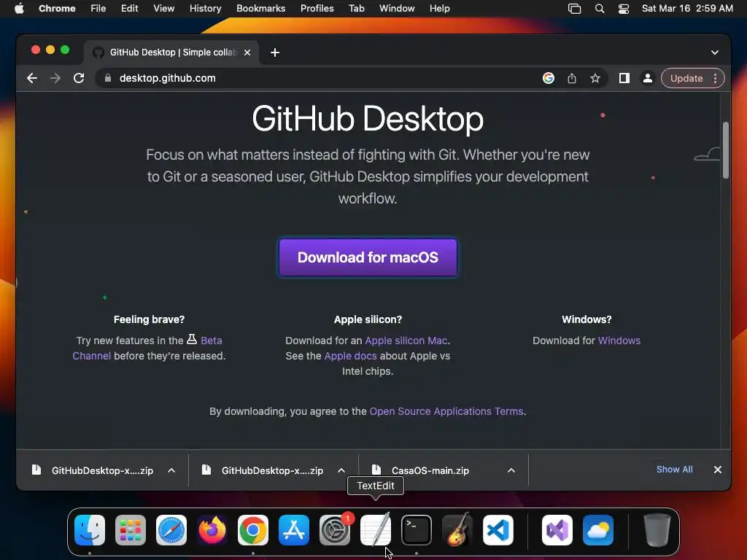Open the File menu
This screenshot has width=747, height=560.
(98, 9)
